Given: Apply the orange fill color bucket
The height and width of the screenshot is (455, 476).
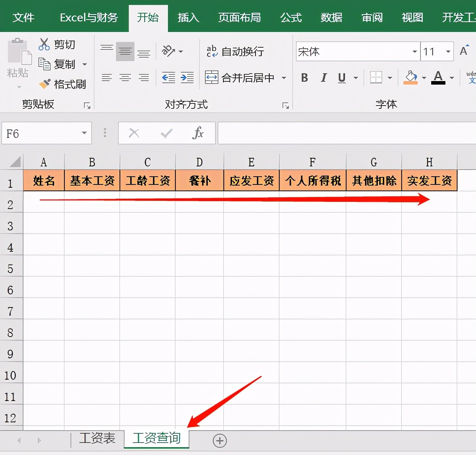Looking at the screenshot, I should pyautogui.click(x=411, y=77).
